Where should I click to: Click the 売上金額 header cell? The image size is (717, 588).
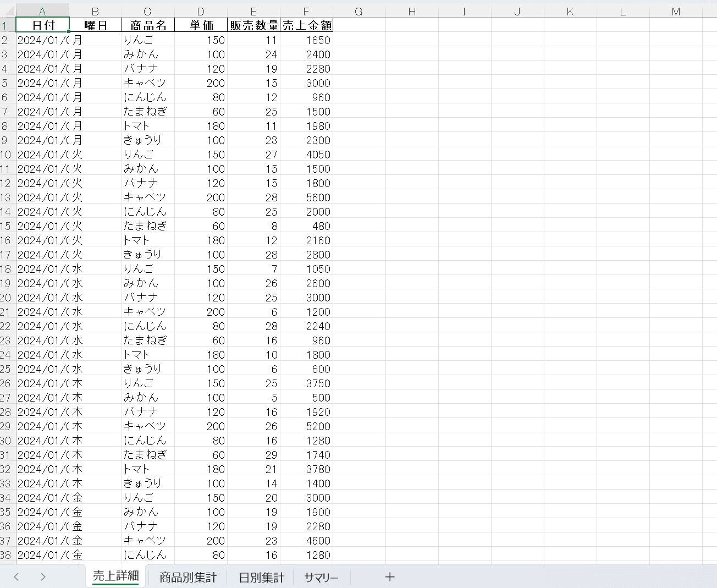tap(306, 25)
